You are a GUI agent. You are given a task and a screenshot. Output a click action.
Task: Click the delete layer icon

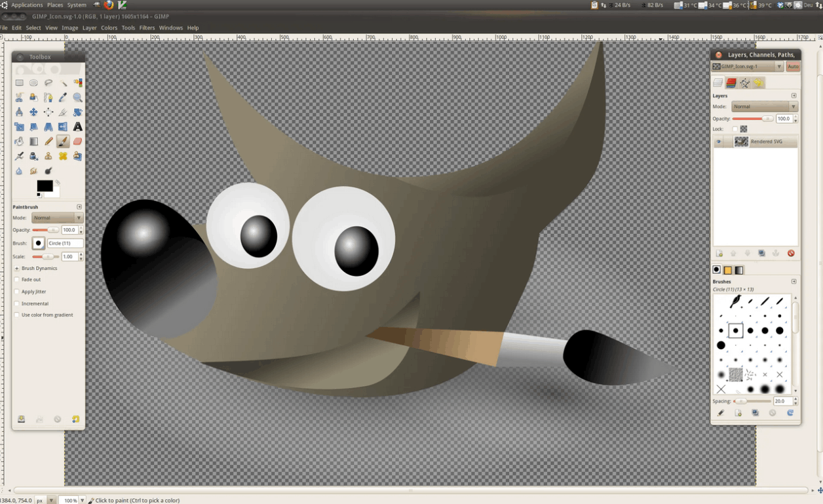791,253
